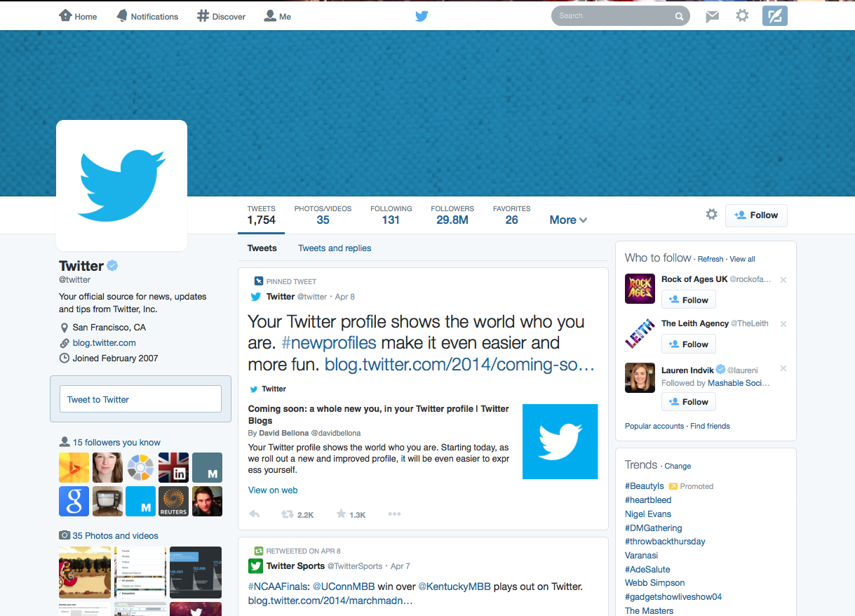This screenshot has height=616, width=855.
Task: Open #throwbackthursday trend
Action: (x=665, y=542)
